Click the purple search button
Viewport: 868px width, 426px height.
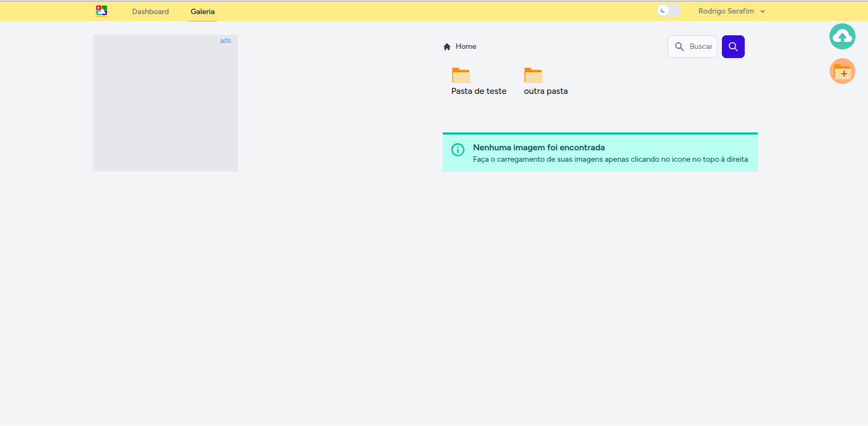point(733,47)
